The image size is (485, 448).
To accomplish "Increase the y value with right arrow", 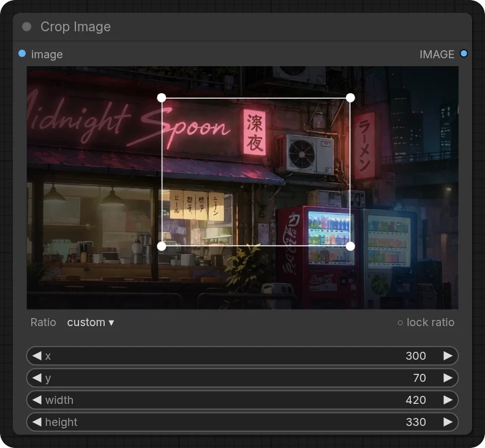I will click(448, 378).
